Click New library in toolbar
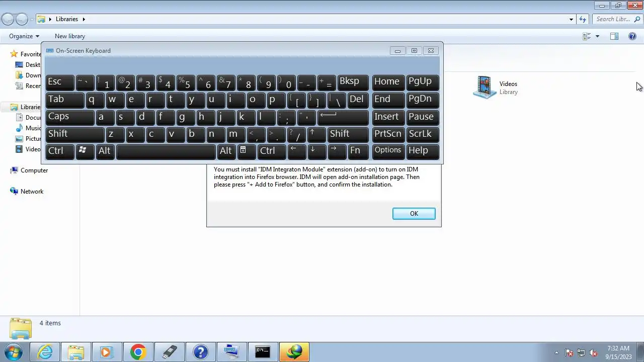Viewport: 644px width, 362px height. tap(70, 36)
